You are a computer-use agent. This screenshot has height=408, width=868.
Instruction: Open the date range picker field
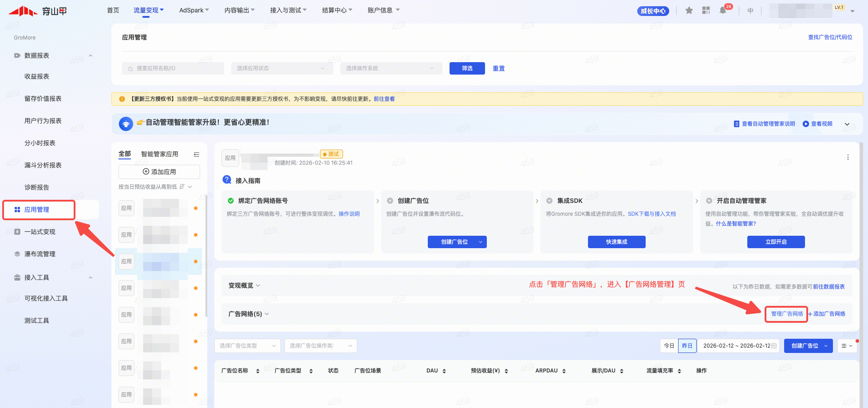[x=739, y=346]
